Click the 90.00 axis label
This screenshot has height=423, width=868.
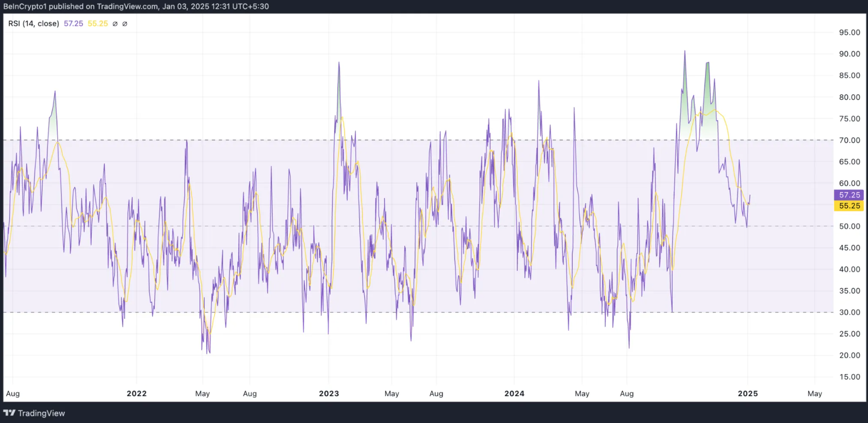[849, 54]
